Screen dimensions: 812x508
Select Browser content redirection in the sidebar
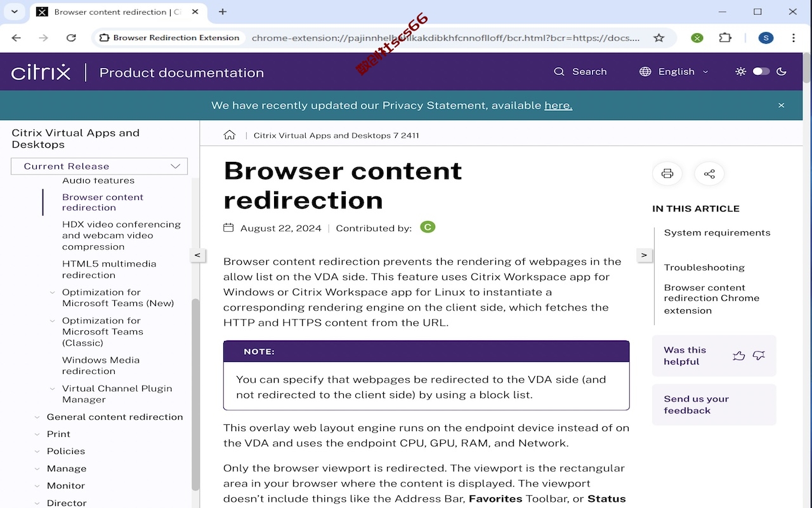pyautogui.click(x=103, y=202)
